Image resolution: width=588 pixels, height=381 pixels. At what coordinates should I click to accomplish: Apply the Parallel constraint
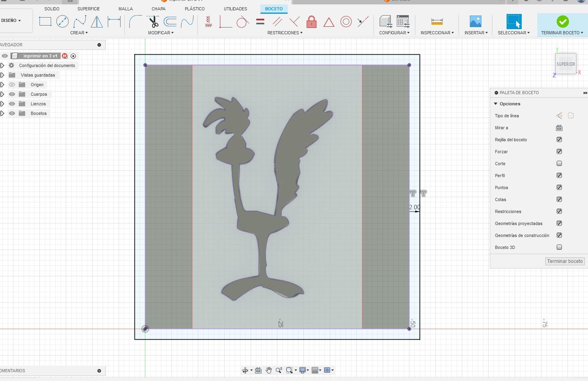[277, 22]
